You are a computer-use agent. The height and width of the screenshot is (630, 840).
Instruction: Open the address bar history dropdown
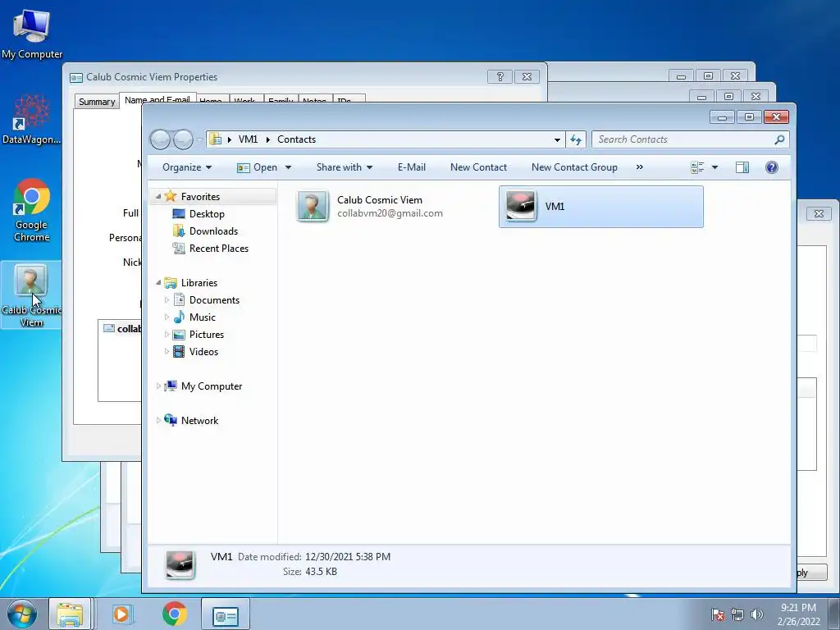(557, 139)
